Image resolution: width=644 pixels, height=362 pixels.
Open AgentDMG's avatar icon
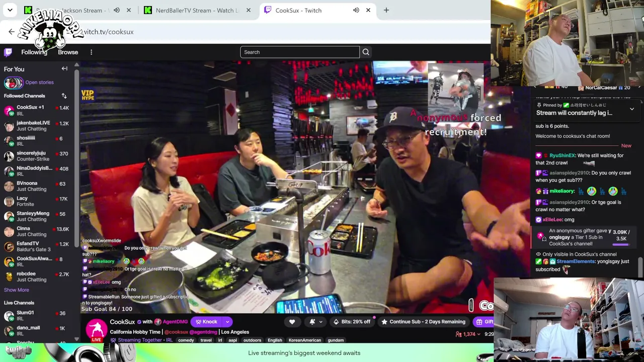[157, 322]
